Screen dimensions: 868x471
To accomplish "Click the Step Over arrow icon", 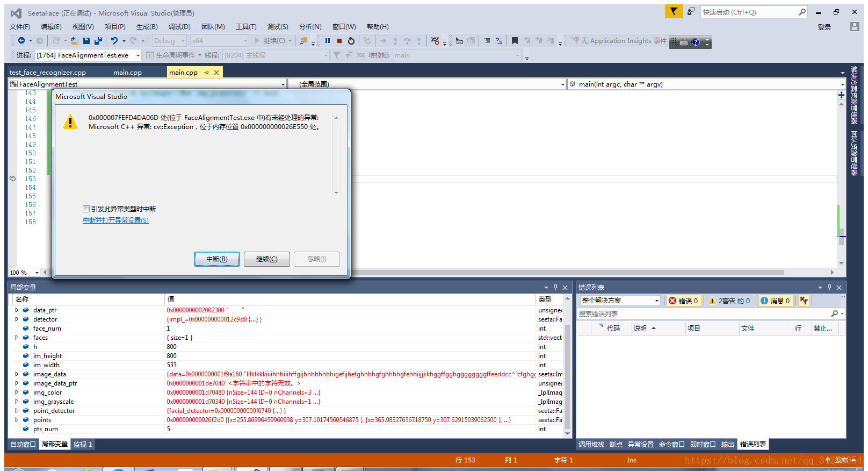I will pyautogui.click(x=407, y=40).
